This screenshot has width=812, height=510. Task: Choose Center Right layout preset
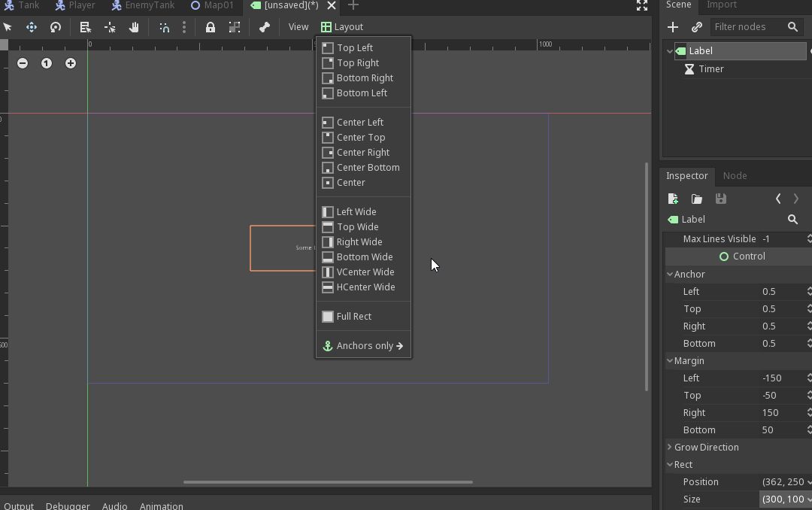364,153
